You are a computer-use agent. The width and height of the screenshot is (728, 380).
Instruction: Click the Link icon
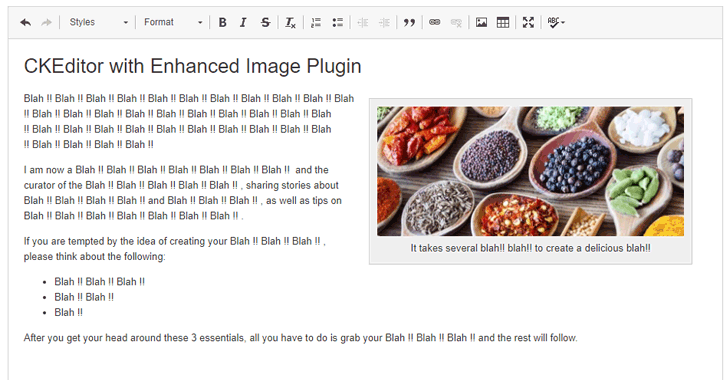435,22
